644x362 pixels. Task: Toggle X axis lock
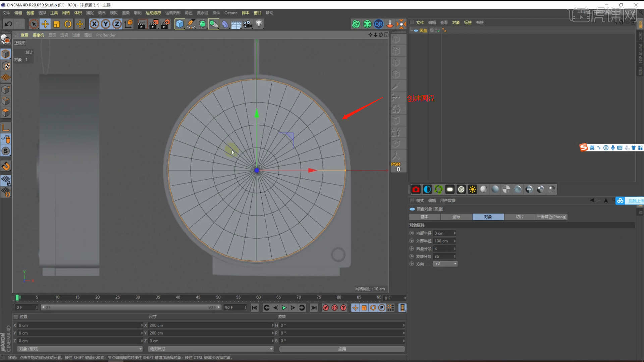pyautogui.click(x=94, y=24)
